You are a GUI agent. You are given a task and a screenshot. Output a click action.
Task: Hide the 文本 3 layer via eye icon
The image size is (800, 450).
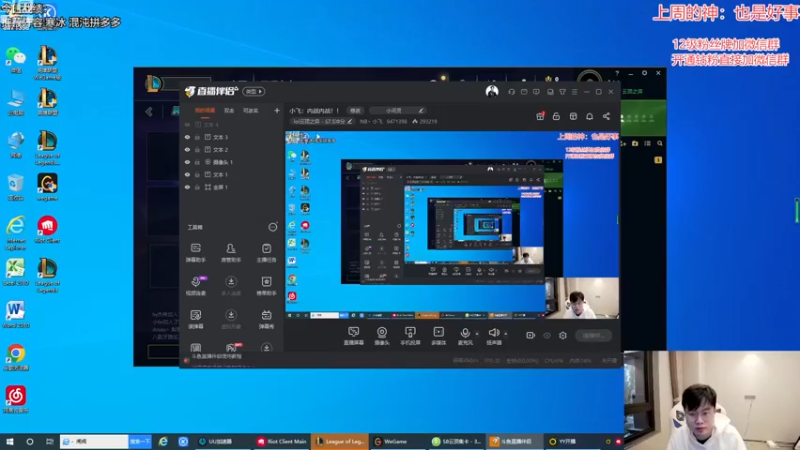point(187,137)
